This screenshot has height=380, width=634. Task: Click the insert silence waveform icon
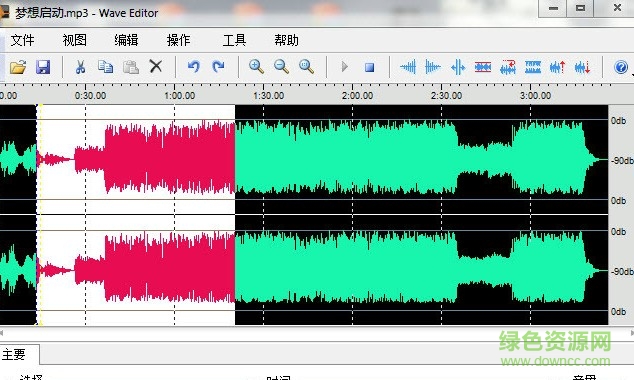point(458,67)
